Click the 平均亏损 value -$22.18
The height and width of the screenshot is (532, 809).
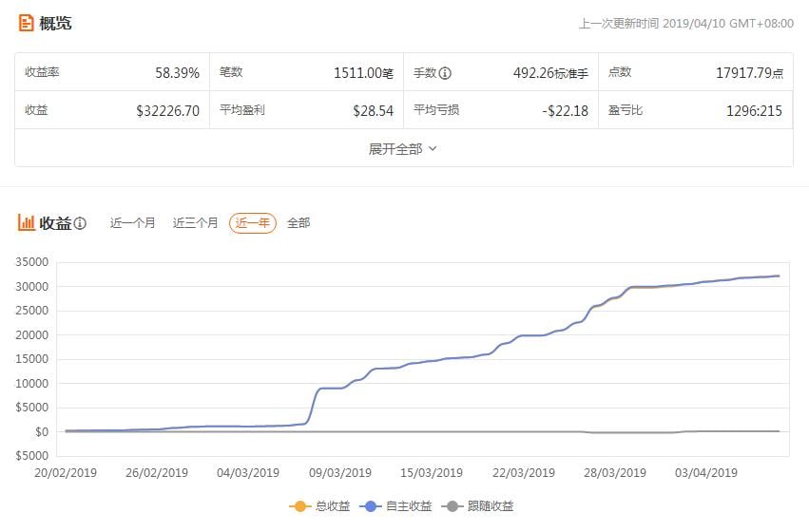(565, 111)
